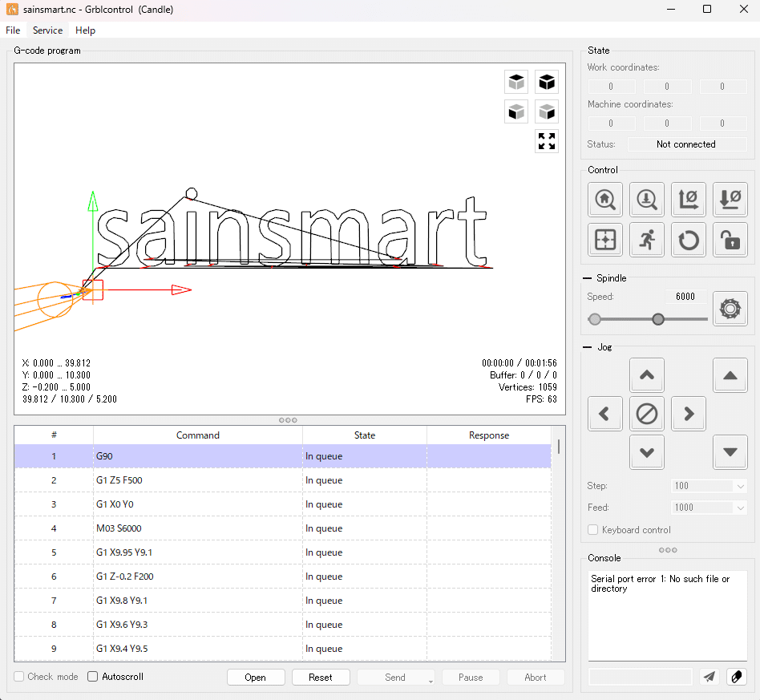This screenshot has width=760, height=700.
Task: Restore the saved origin position
Action: [x=605, y=240]
